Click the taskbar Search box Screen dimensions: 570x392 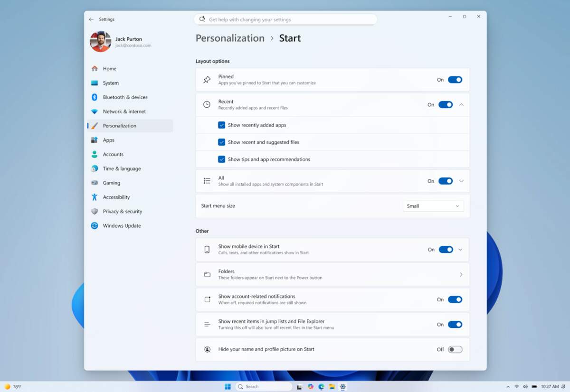tap(264, 386)
